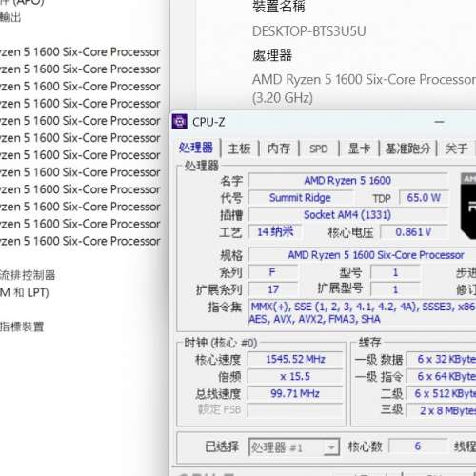Open the 处理器 #1 selection dropdown
The height and width of the screenshot is (476, 476).
tap(294, 447)
